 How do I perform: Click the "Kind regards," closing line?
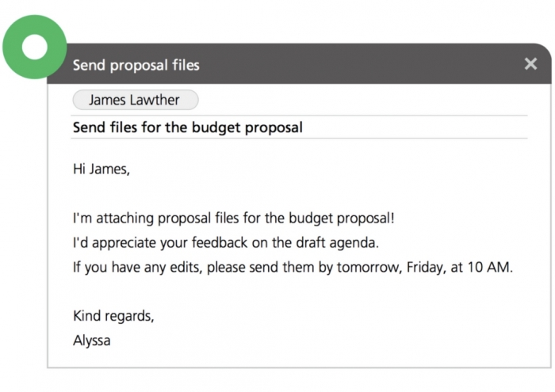click(113, 316)
